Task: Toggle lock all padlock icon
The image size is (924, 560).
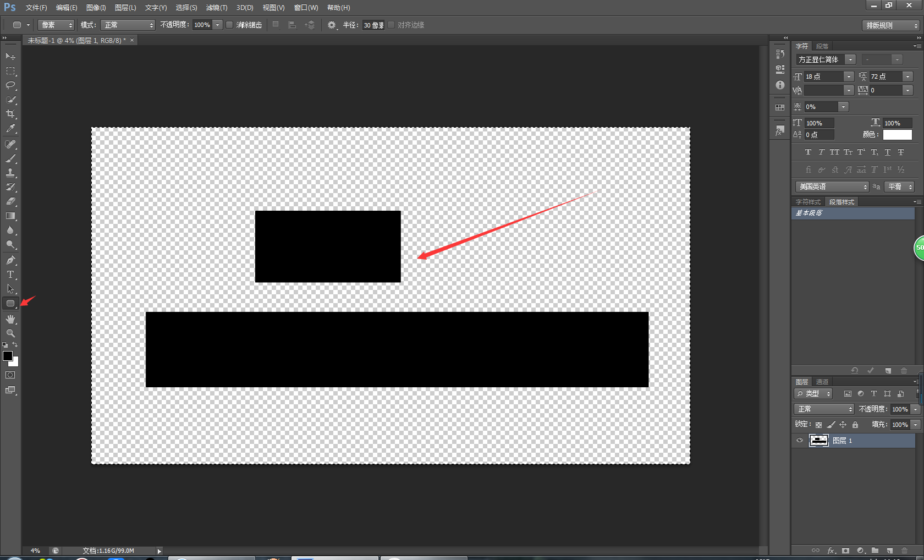Action: pos(855,425)
